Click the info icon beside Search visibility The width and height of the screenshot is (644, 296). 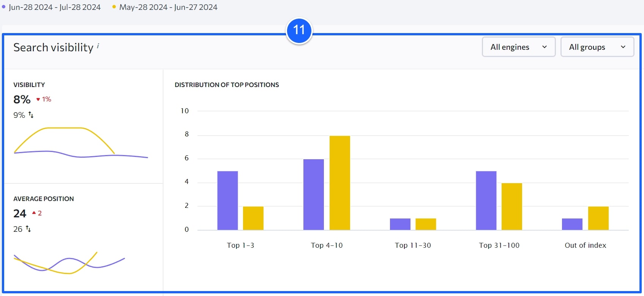[98, 45]
